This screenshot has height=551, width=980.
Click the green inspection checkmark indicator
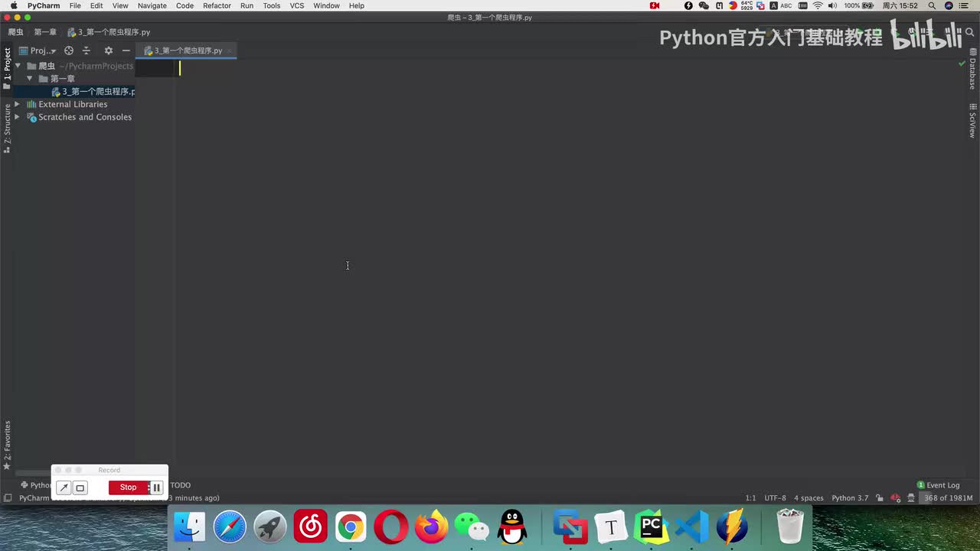(962, 64)
